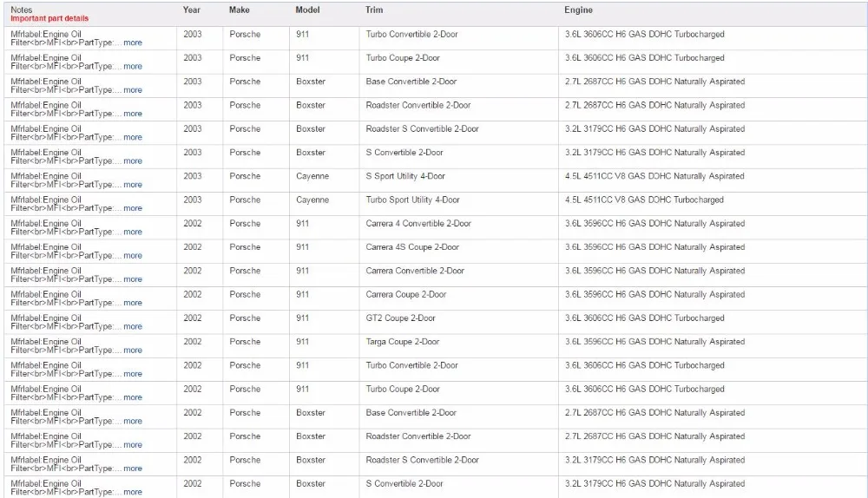Show more notes for 2002 Boxster S Convertible
The image size is (868, 498).
pyautogui.click(x=133, y=493)
